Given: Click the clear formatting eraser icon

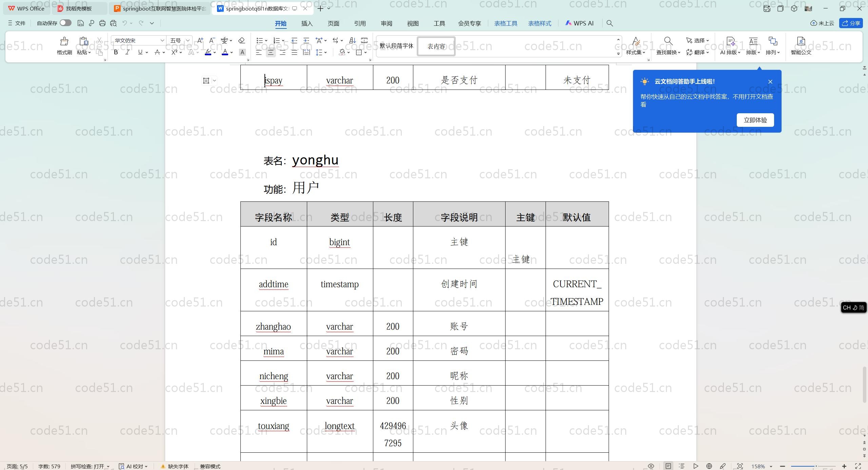Looking at the screenshot, I should (241, 40).
